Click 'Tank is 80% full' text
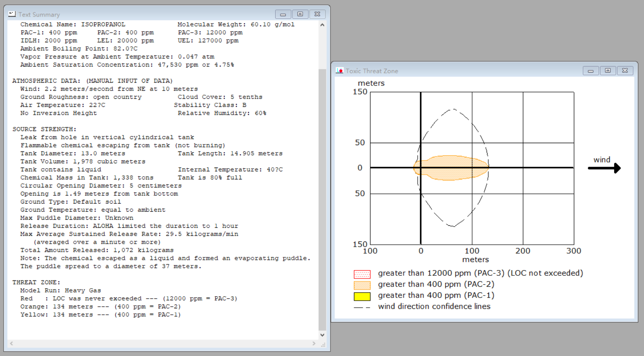 click(x=210, y=178)
